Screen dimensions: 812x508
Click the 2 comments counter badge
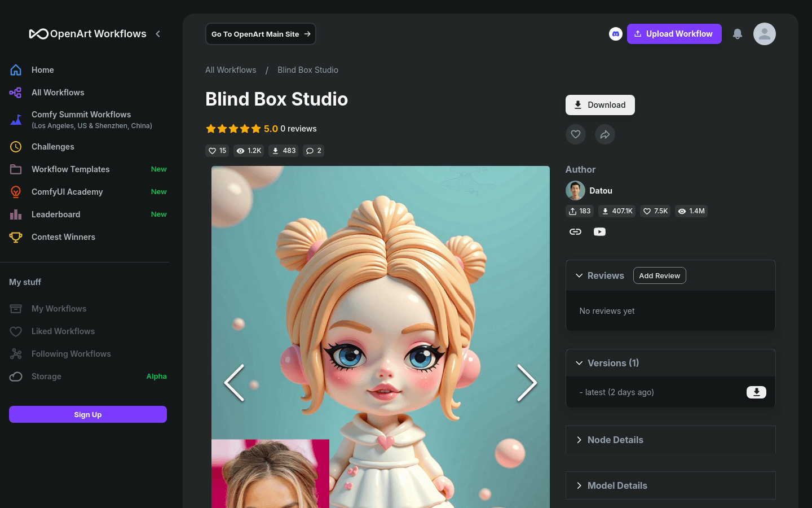click(314, 151)
